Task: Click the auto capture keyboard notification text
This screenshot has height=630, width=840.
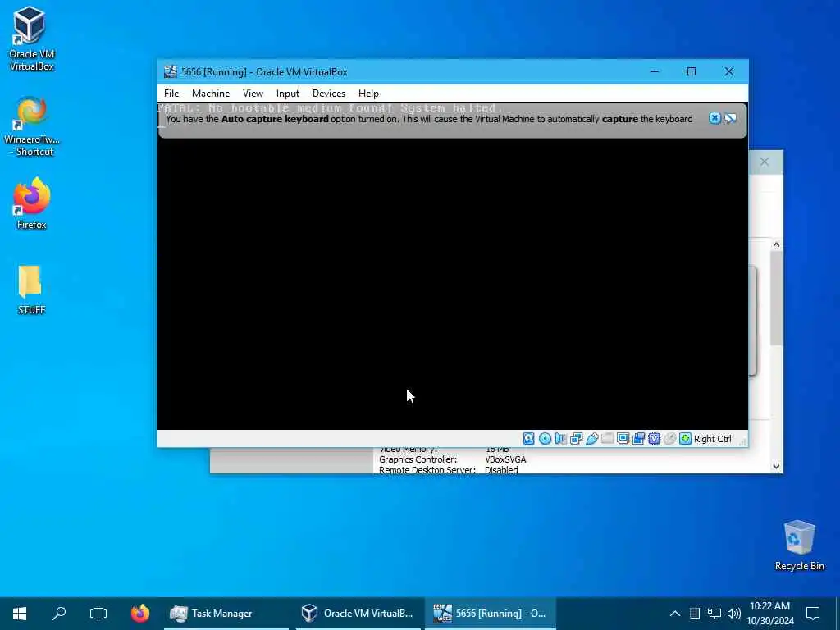Action: pos(428,119)
